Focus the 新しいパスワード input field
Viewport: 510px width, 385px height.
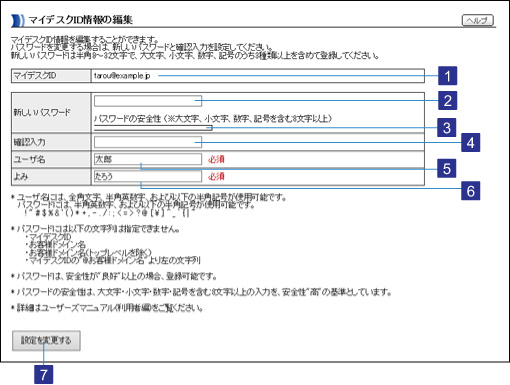coord(148,101)
